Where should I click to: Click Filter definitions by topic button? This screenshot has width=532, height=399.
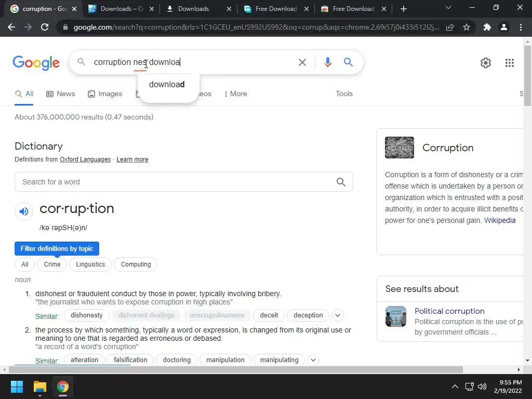pos(57,249)
